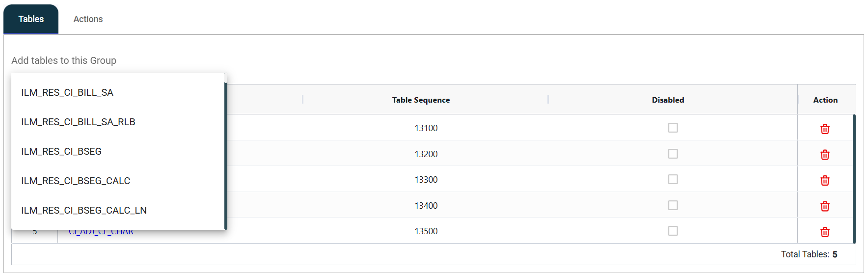Choose ILM_RES_CI_BSEG_CALC_LN from dropdown

84,210
